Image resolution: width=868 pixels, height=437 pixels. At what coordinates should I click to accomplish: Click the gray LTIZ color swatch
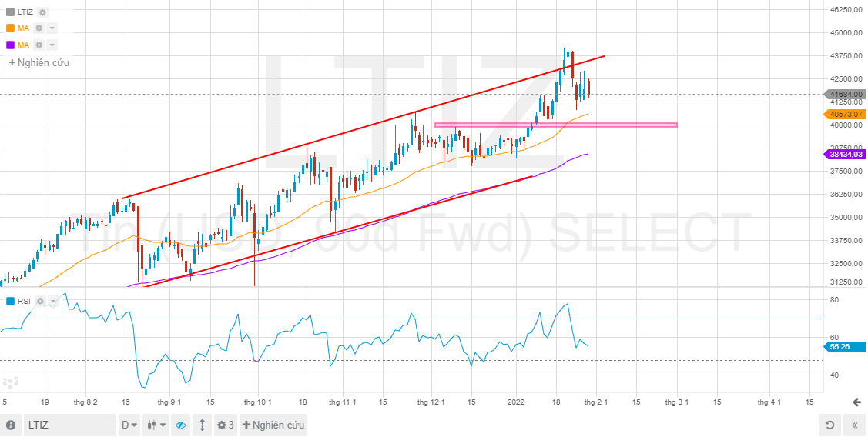click(x=11, y=12)
